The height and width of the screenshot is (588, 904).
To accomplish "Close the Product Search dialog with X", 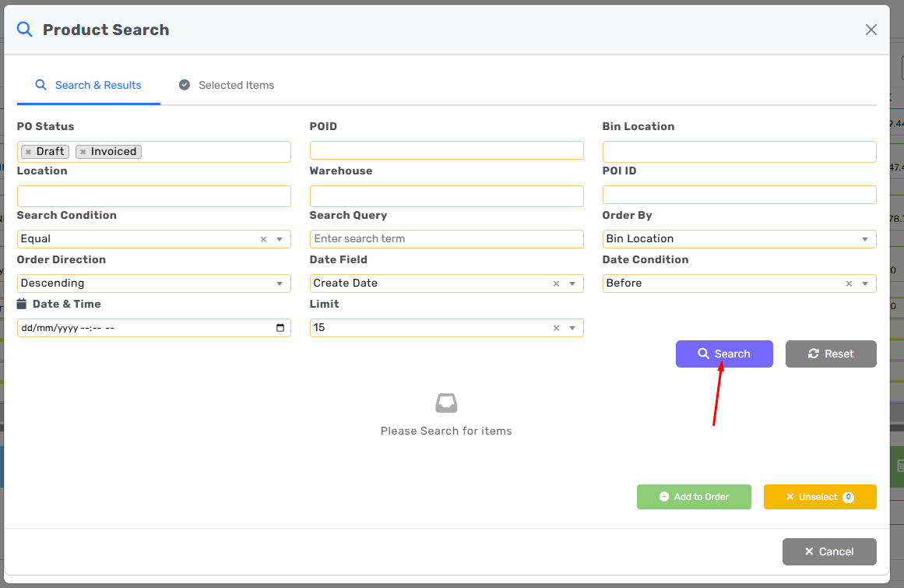I will pos(871,30).
